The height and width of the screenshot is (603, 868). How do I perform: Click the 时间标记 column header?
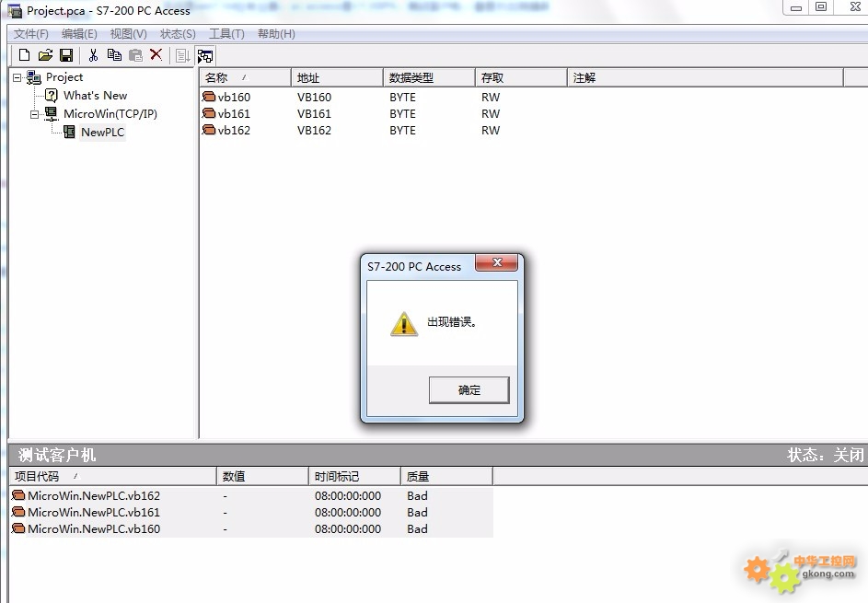click(x=354, y=476)
